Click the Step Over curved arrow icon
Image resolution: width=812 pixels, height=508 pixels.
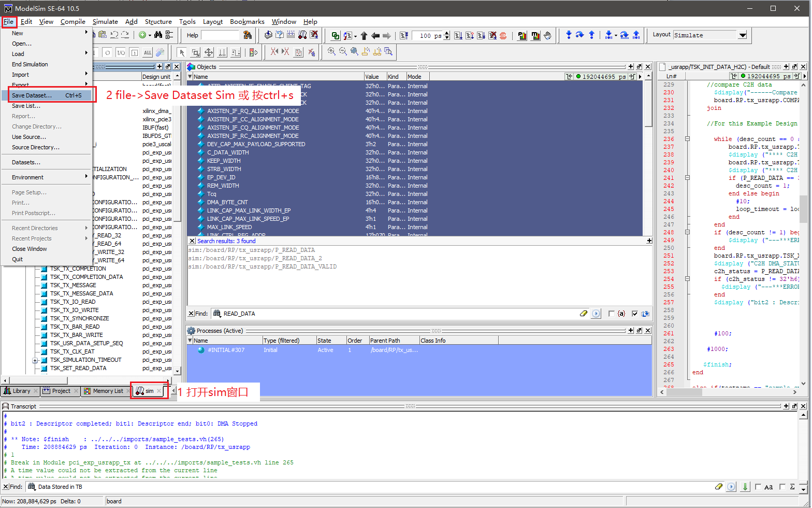(580, 35)
